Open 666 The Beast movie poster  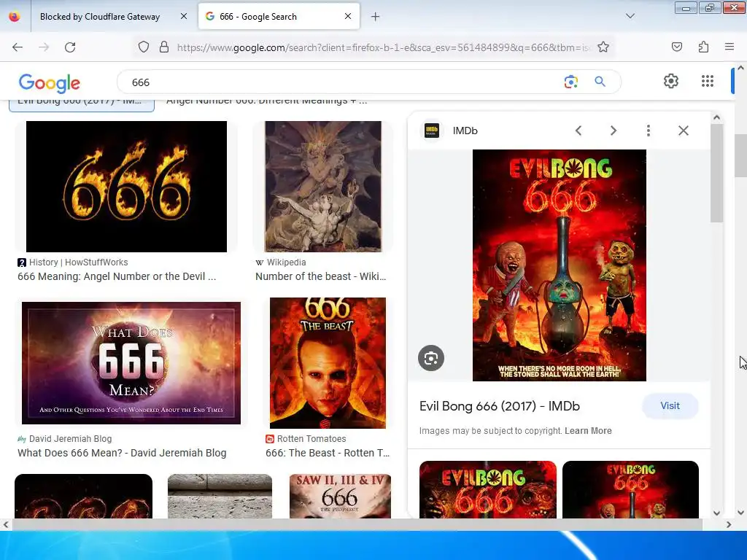(x=328, y=363)
